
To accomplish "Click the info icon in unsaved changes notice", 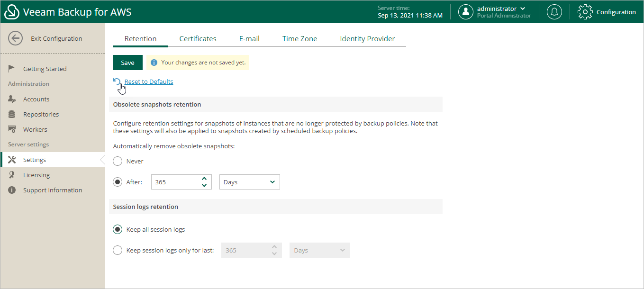I will (x=154, y=63).
